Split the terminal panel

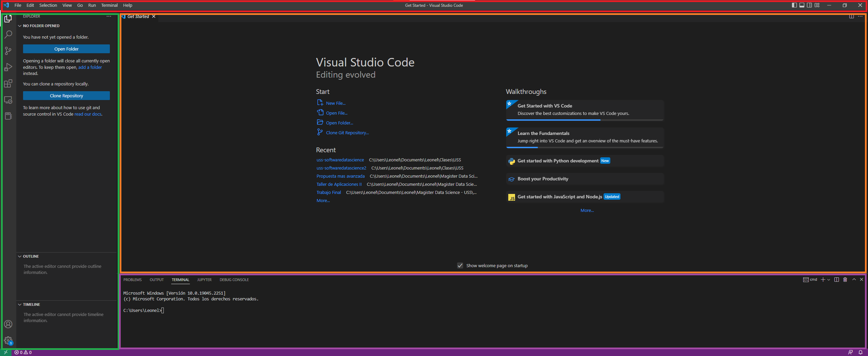tap(836, 280)
